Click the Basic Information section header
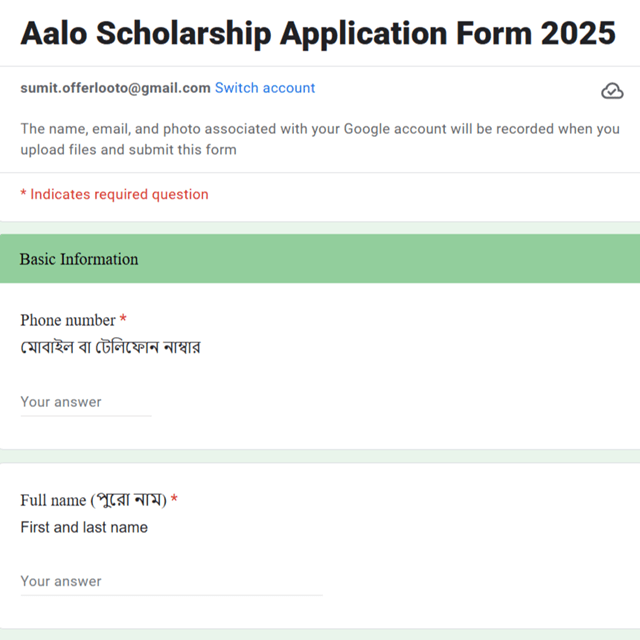 coord(320,259)
